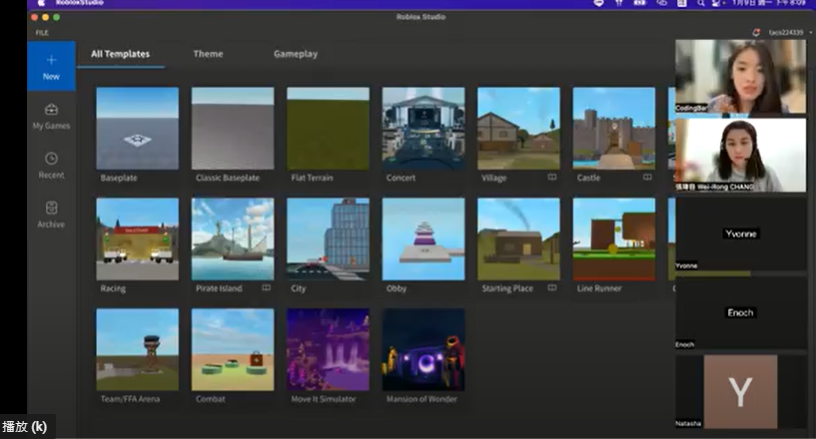Click the Spotlight search icon in menu bar

click(x=701, y=3)
